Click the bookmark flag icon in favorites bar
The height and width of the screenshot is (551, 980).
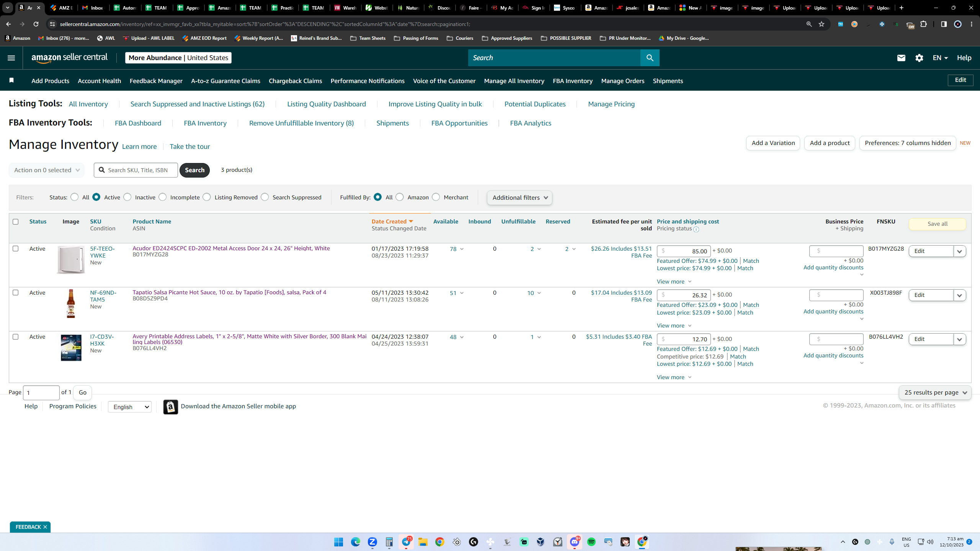tap(11, 80)
